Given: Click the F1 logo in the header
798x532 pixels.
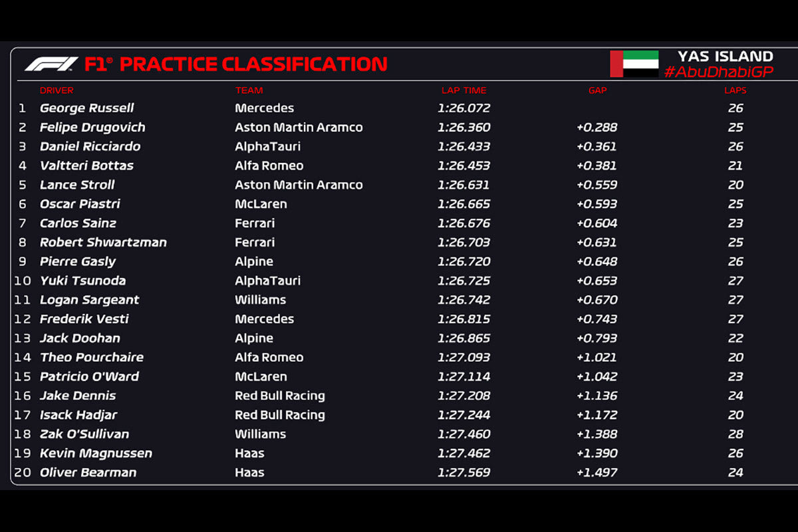Looking at the screenshot, I should 51,64.
